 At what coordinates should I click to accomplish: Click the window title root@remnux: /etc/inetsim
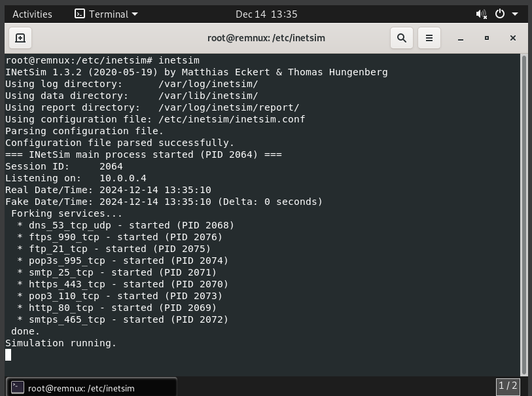point(266,38)
